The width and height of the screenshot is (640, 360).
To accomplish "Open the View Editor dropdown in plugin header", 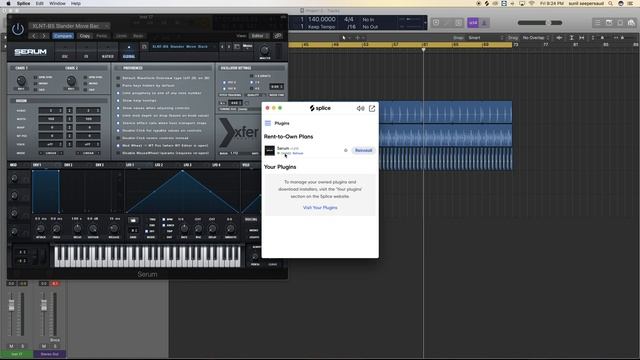I will tap(260, 36).
